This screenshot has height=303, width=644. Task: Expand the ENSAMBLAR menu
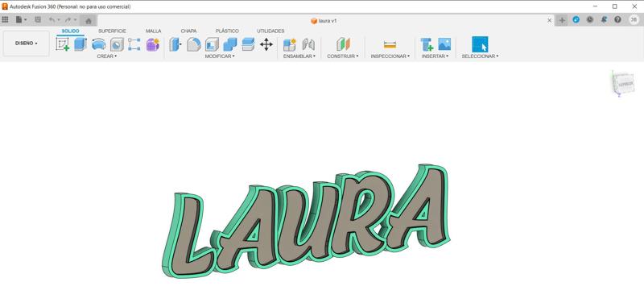[299, 56]
